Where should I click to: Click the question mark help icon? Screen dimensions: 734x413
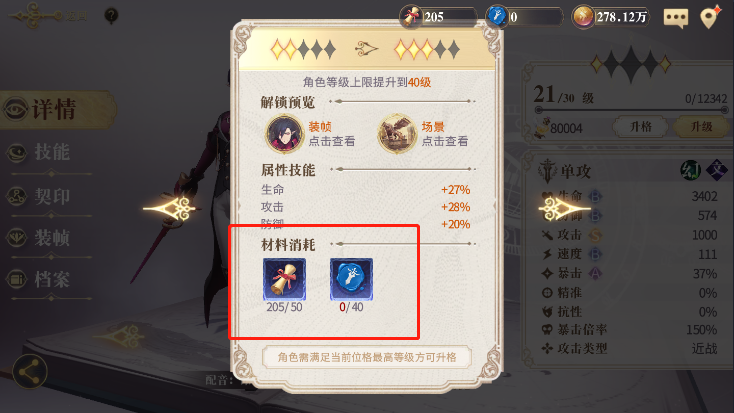(x=111, y=16)
